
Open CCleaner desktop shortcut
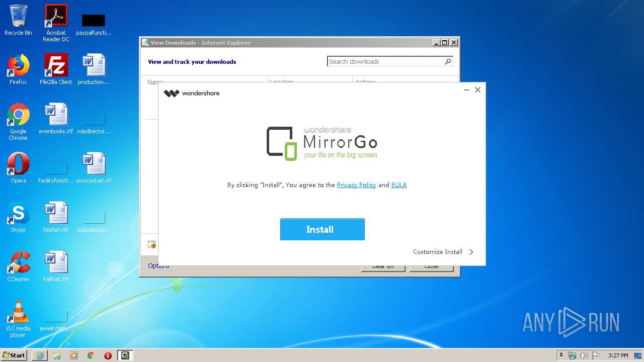18,266
